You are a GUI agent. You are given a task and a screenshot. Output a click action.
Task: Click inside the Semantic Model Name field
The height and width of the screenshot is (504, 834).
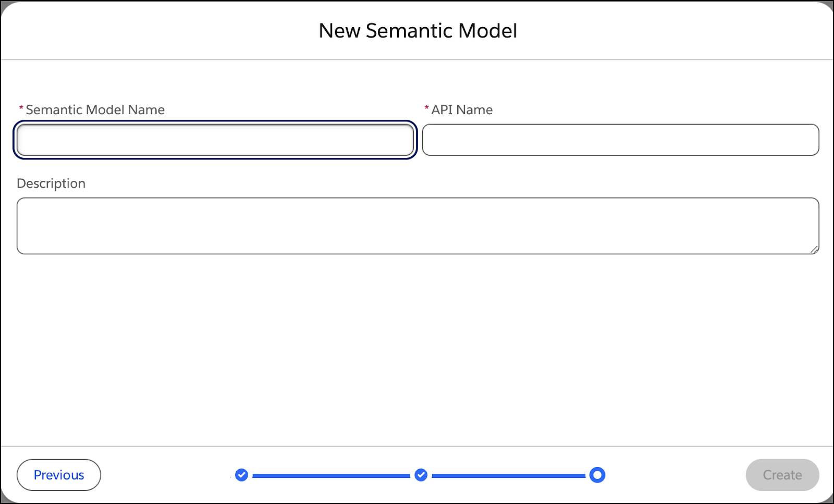click(x=214, y=140)
